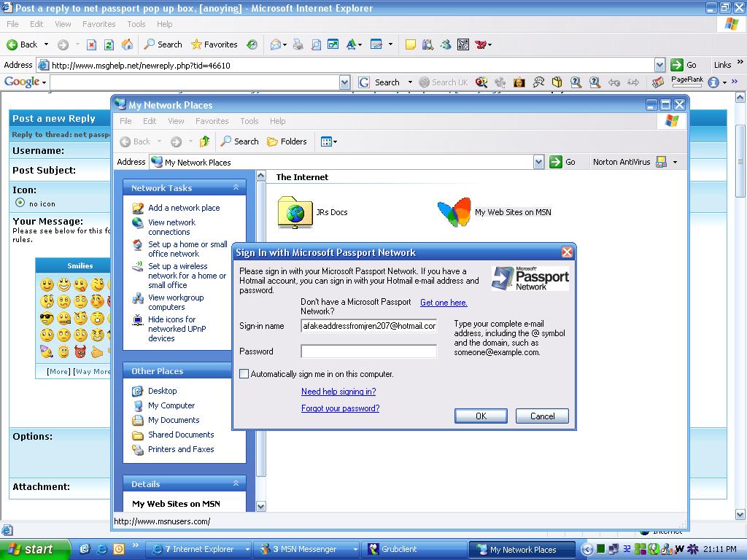Open the JRs Docs network folder

(x=295, y=212)
